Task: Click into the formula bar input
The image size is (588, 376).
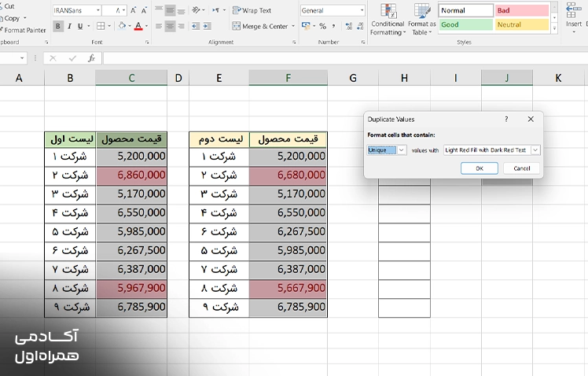Action: click(x=345, y=58)
